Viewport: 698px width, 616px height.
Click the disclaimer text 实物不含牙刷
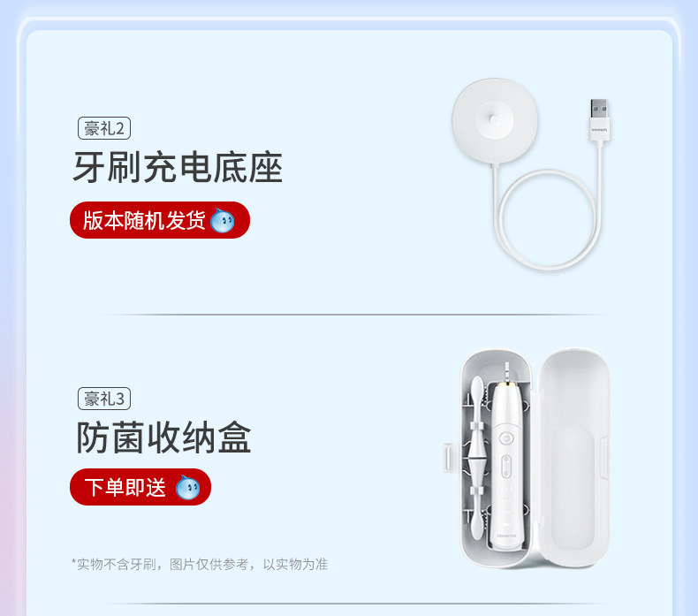point(118,565)
